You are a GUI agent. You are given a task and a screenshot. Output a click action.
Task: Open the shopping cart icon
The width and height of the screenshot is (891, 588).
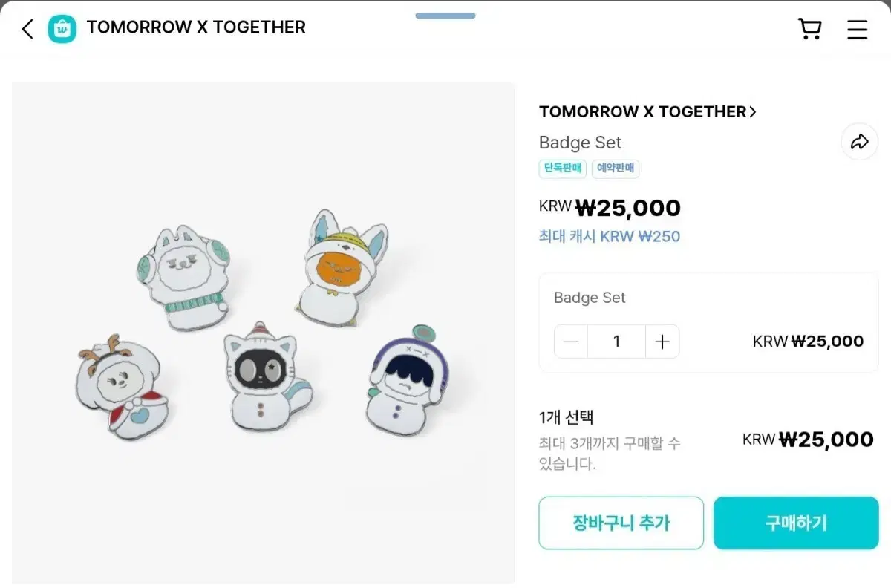809,29
